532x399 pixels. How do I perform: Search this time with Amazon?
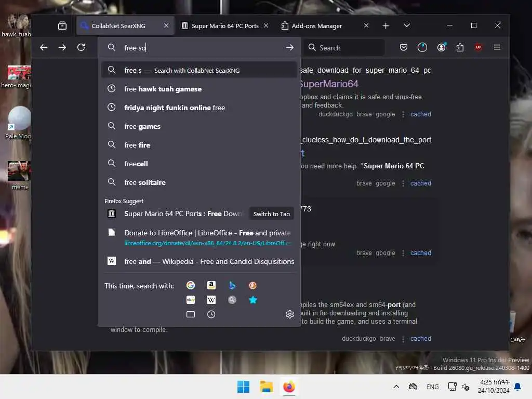(211, 285)
